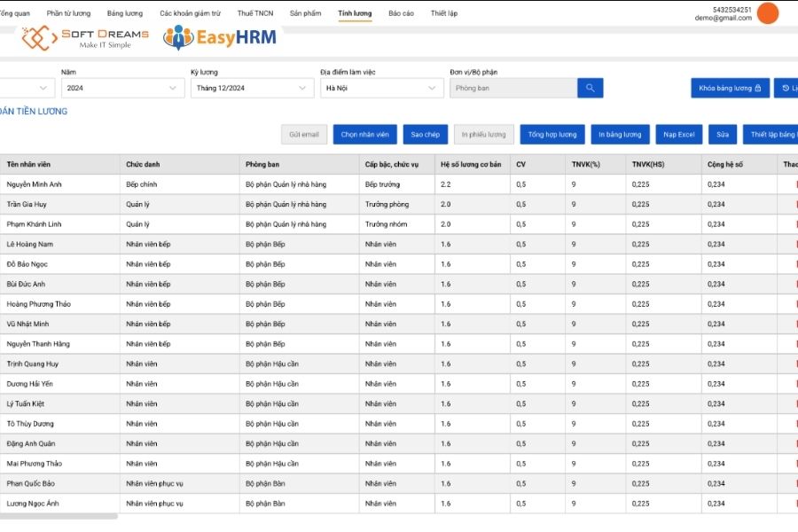Screen dimensions: 798x532
Task: Select employee row Đỗ Bảo Ngọc
Action: [x=399, y=264]
